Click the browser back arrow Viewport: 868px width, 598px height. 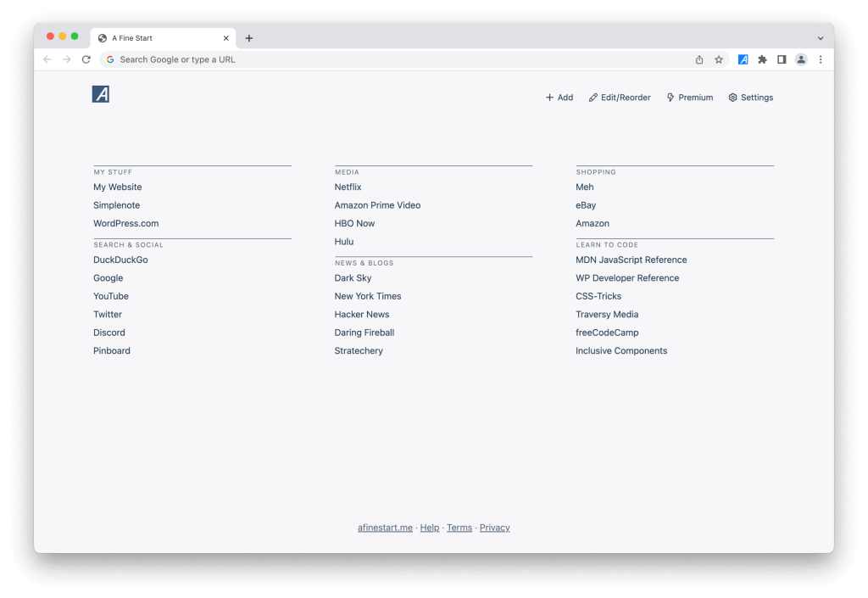coord(47,59)
